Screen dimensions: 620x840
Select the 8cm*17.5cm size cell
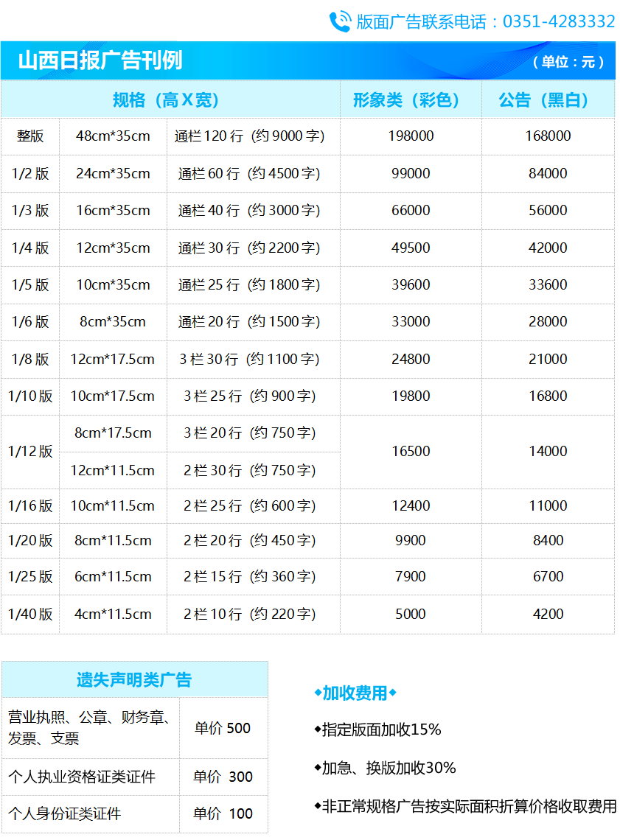click(113, 433)
